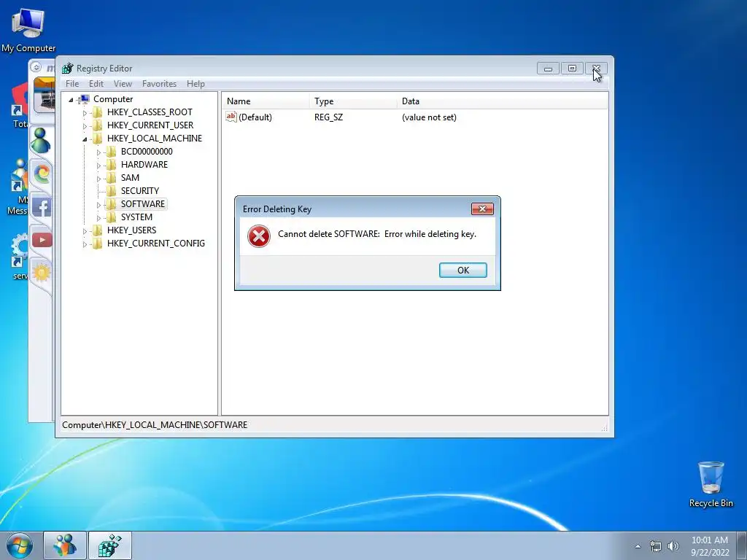The image size is (747, 560).
Task: Select the SECURITY folder icon
Action: click(111, 190)
